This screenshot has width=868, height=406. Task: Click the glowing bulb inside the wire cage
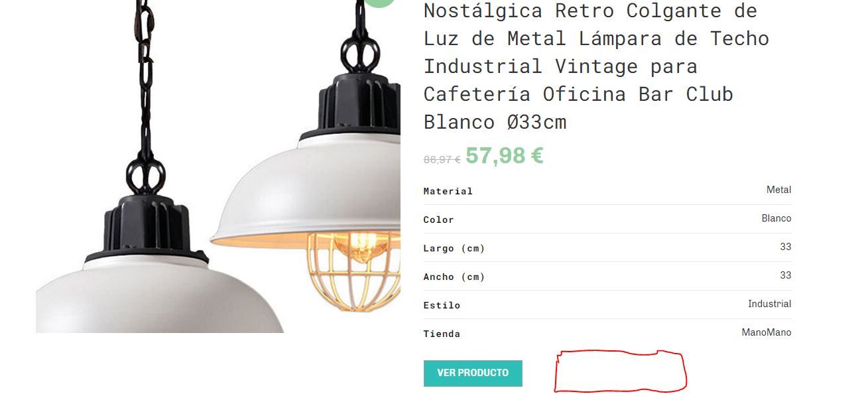pyautogui.click(x=359, y=246)
